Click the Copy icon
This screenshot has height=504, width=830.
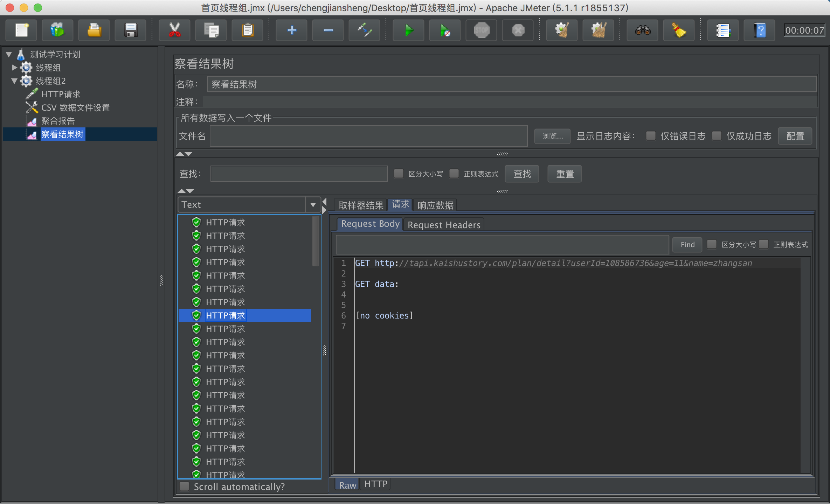211,30
